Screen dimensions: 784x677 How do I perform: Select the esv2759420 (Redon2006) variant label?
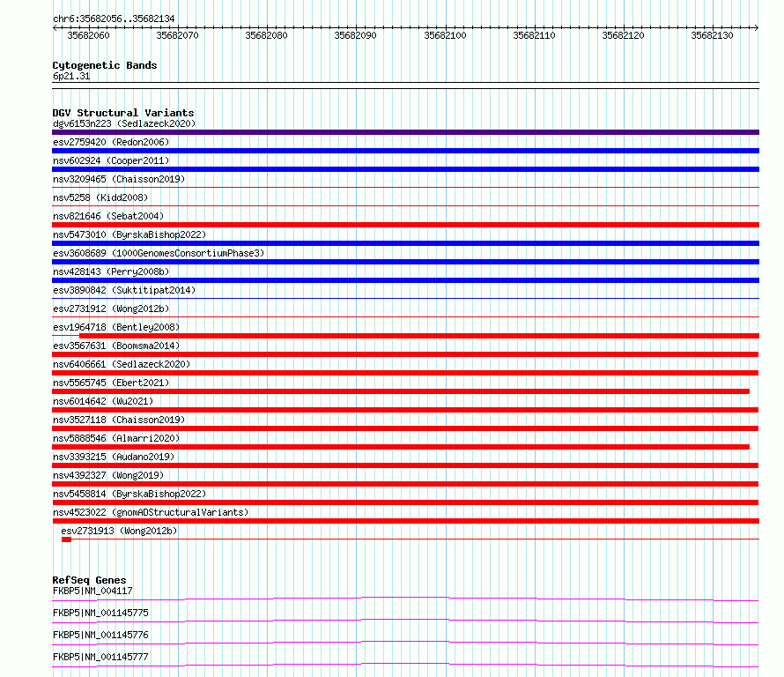click(x=111, y=142)
